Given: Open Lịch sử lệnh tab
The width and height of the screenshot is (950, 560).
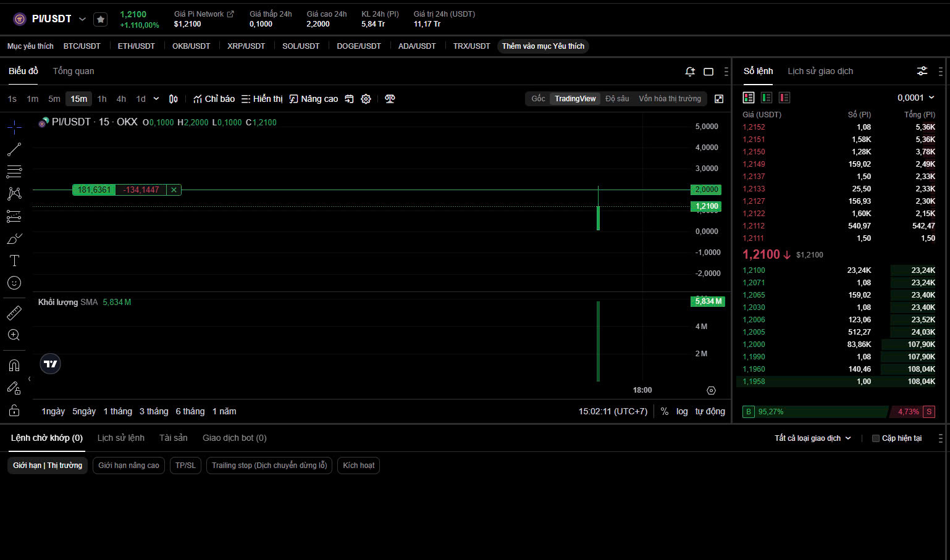Looking at the screenshot, I should pos(121,438).
